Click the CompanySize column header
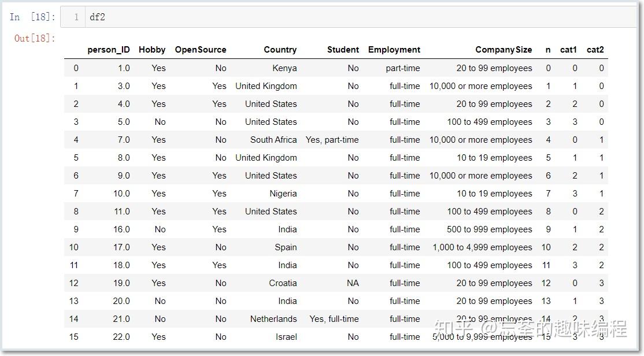 pos(504,50)
